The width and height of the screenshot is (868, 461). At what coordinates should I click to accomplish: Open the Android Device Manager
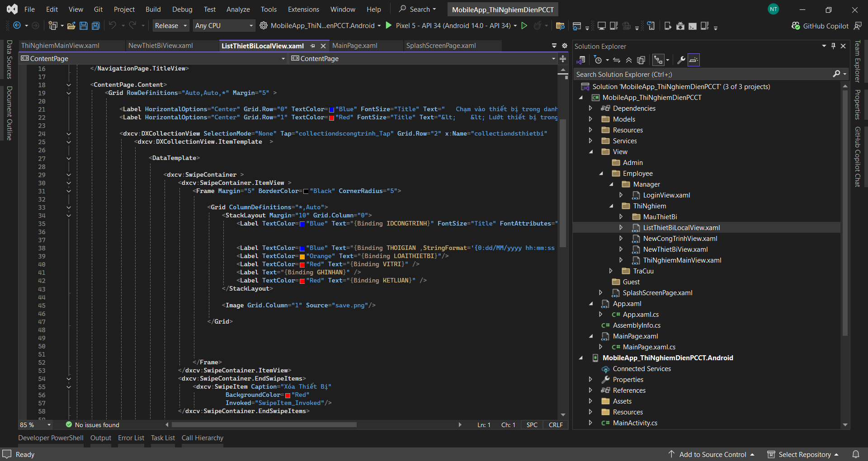(668, 26)
